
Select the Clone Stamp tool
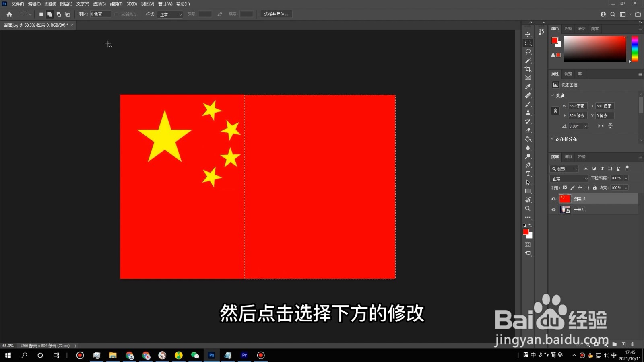[528, 113]
